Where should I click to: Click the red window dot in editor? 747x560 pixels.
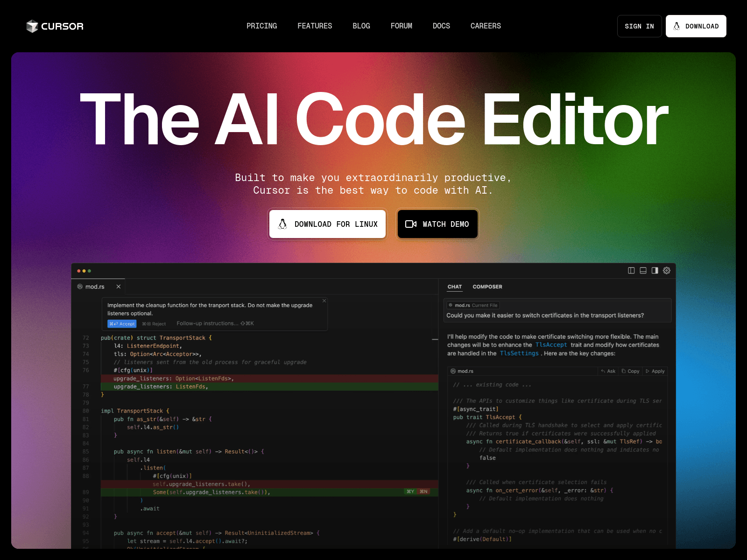pos(78,271)
